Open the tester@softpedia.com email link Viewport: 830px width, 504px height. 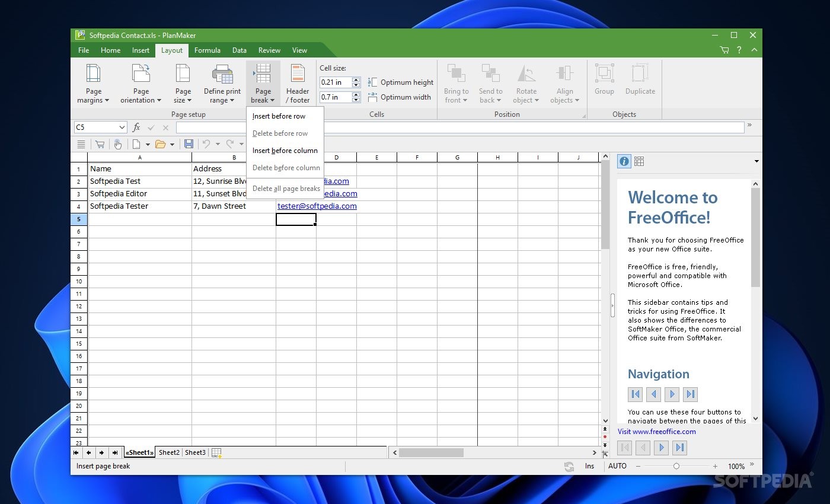point(317,206)
